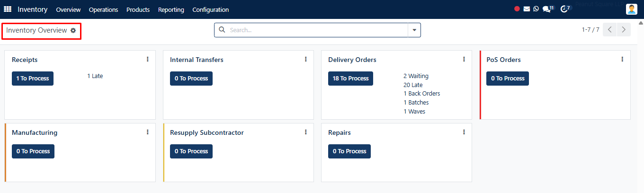Go to the previous page arrow
The width and height of the screenshot is (644, 193).
click(x=610, y=30)
